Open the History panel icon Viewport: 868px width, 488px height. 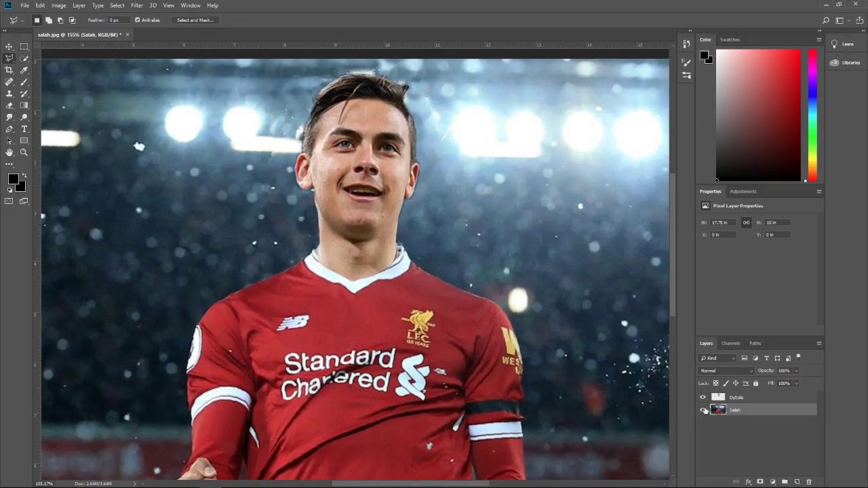click(686, 45)
